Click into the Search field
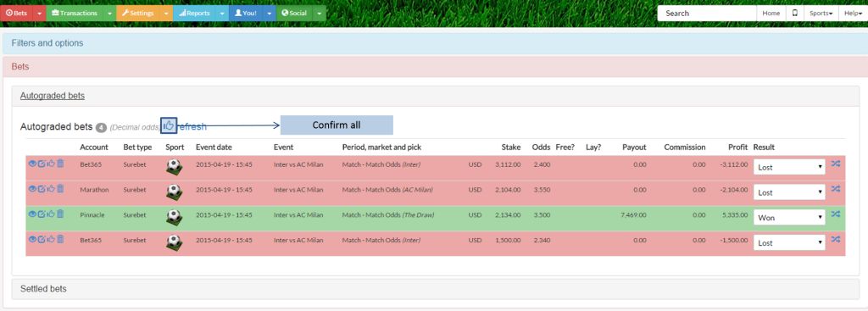The image size is (868, 311). 707,14
